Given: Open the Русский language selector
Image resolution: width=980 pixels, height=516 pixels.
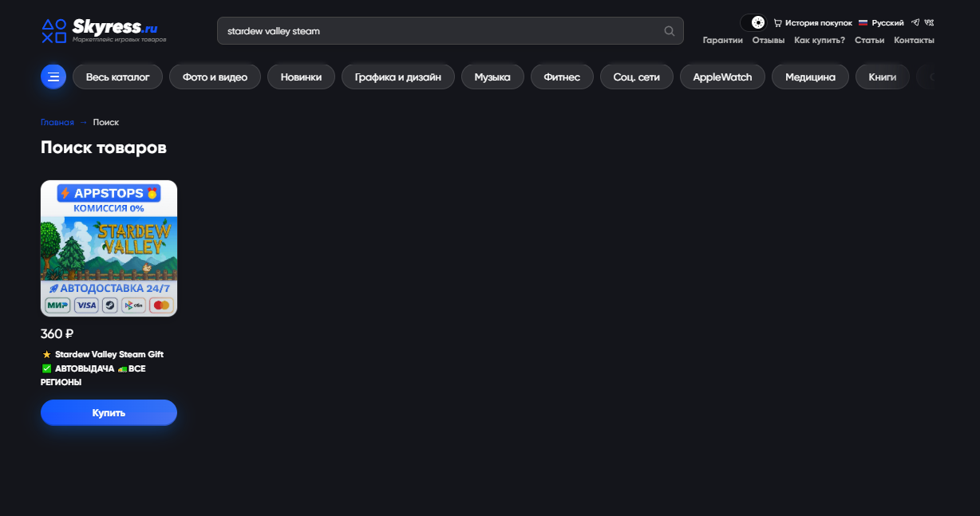Looking at the screenshot, I should [x=881, y=23].
